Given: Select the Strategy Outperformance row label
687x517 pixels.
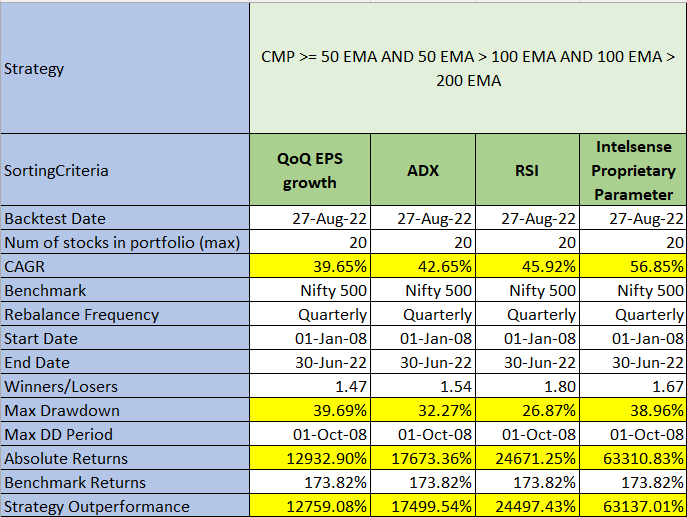Looking at the screenshot, I should (x=125, y=507).
